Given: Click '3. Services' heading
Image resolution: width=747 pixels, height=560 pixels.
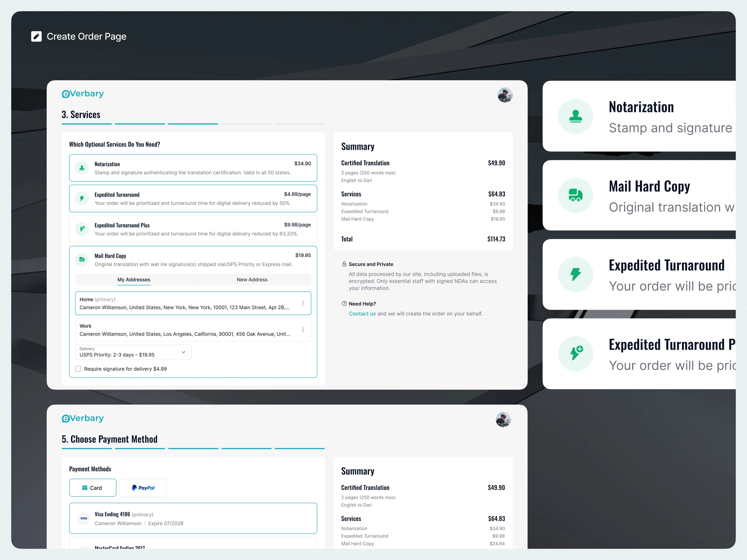Looking at the screenshot, I should tap(81, 115).
